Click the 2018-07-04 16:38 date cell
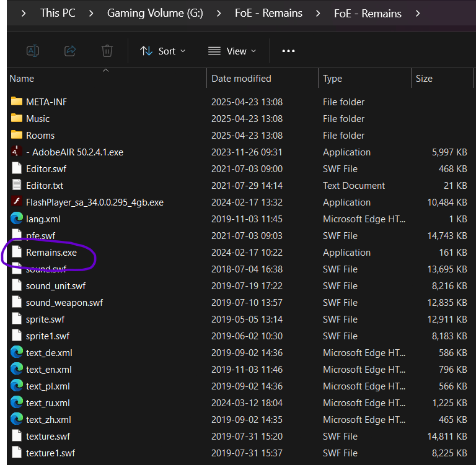The height and width of the screenshot is (465, 476). [247, 269]
